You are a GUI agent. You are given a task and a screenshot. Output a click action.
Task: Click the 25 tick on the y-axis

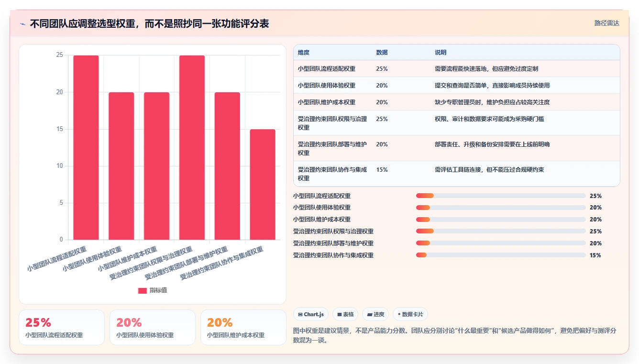60,55
